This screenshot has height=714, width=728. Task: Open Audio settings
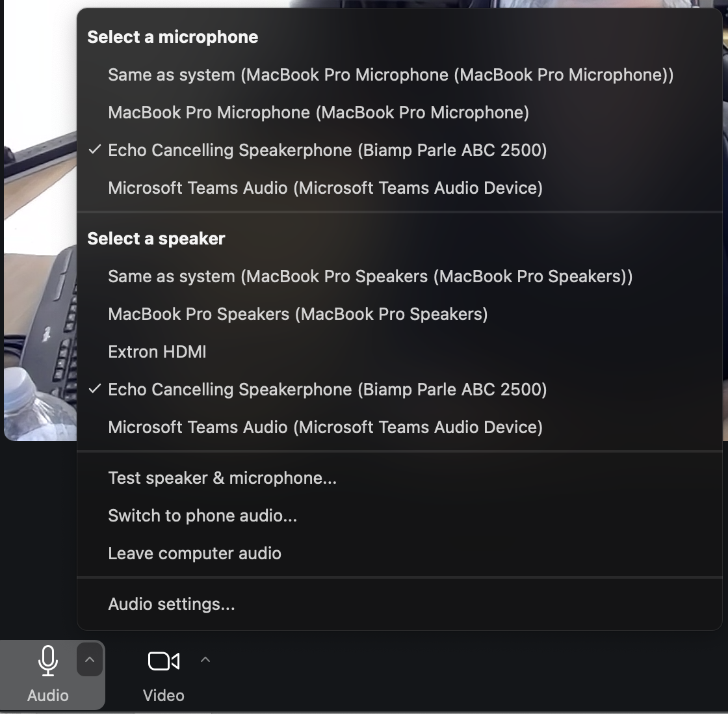coord(399,604)
